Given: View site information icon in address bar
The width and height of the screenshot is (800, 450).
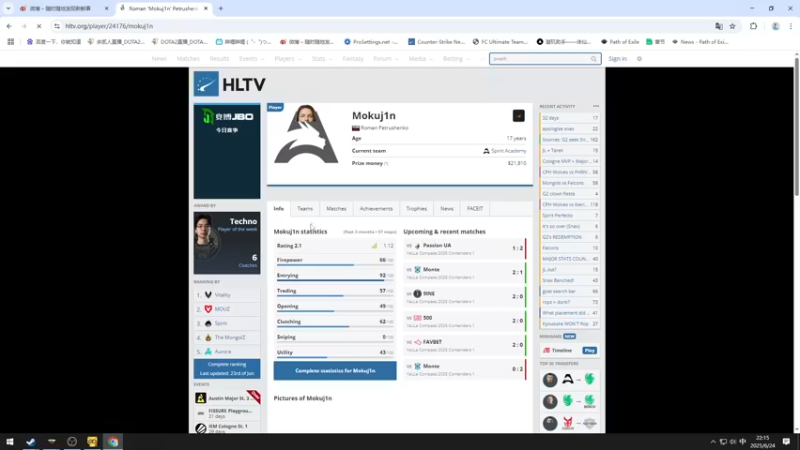Looking at the screenshot, I should tap(57, 26).
